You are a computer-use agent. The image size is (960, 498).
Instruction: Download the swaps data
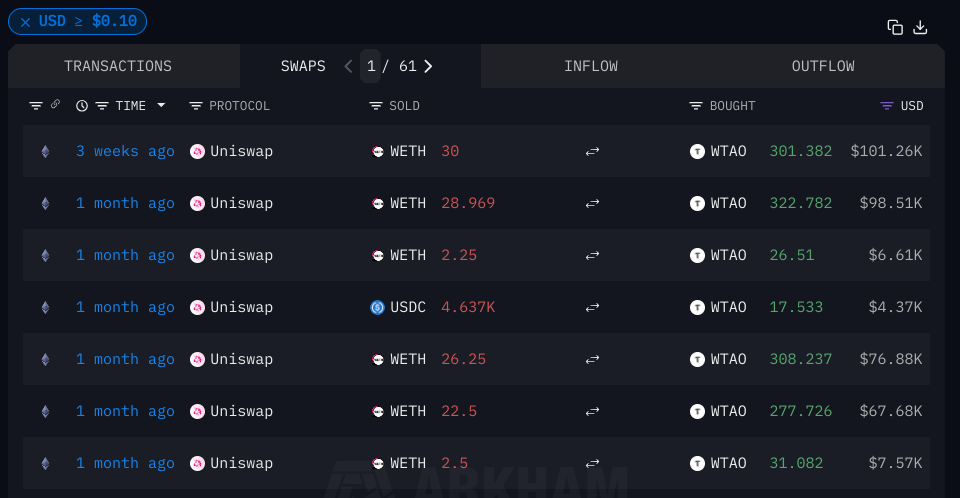(921, 27)
